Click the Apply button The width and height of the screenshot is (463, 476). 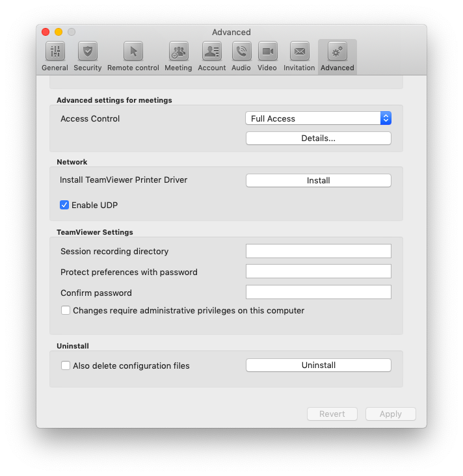click(x=390, y=414)
